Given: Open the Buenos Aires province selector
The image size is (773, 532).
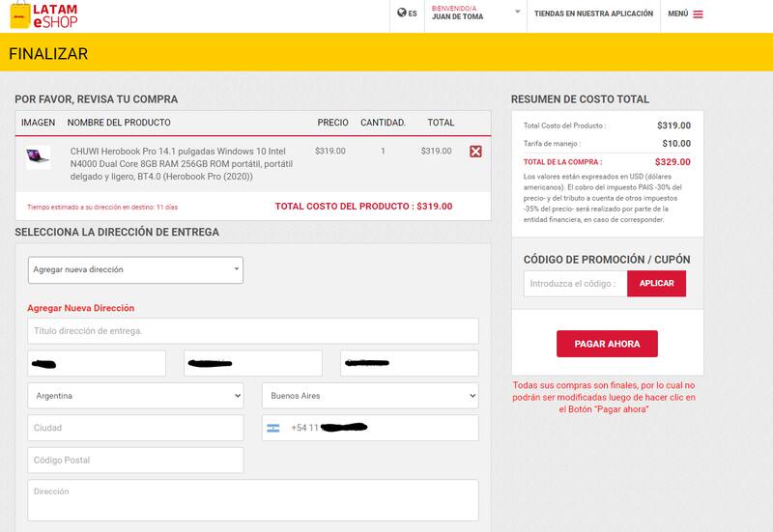Looking at the screenshot, I should pos(370,396).
